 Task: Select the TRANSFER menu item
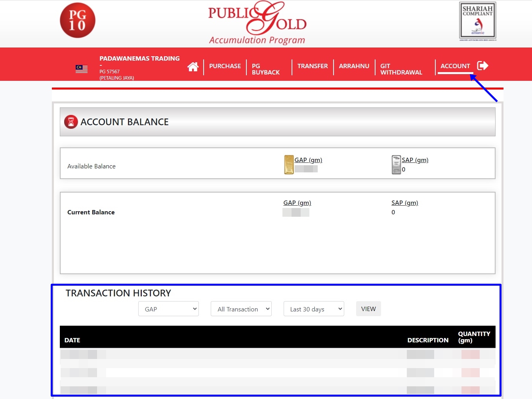313,66
